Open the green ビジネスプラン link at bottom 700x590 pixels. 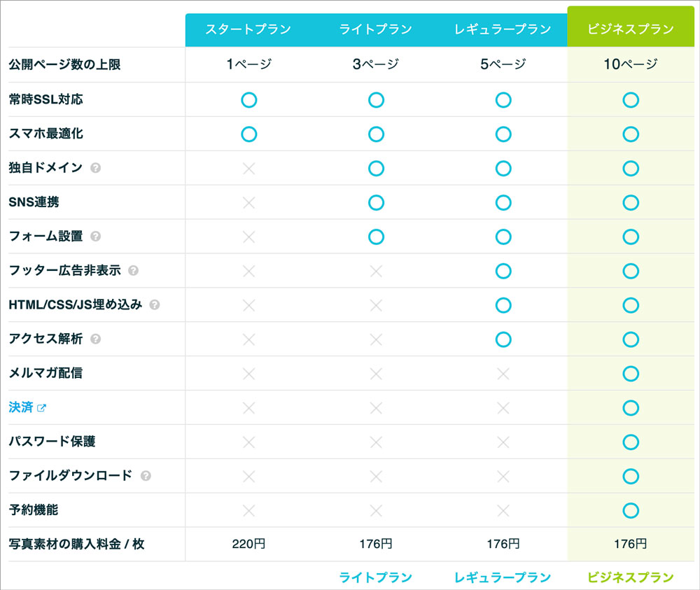631,577
